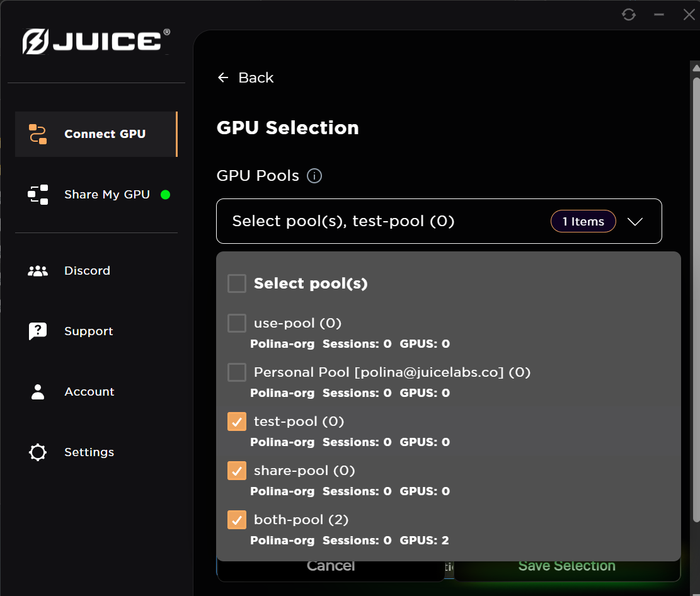
Task: Click the Cancel button
Action: click(x=330, y=571)
